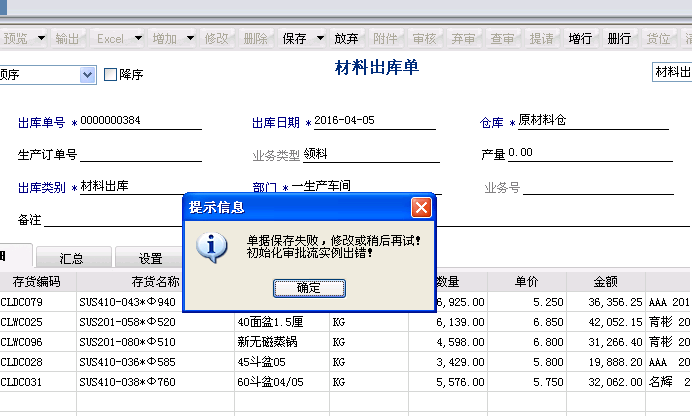Click the 出库日期 field 2016-04-05
Image resolution: width=692 pixels, height=416 pixels.
(x=375, y=120)
